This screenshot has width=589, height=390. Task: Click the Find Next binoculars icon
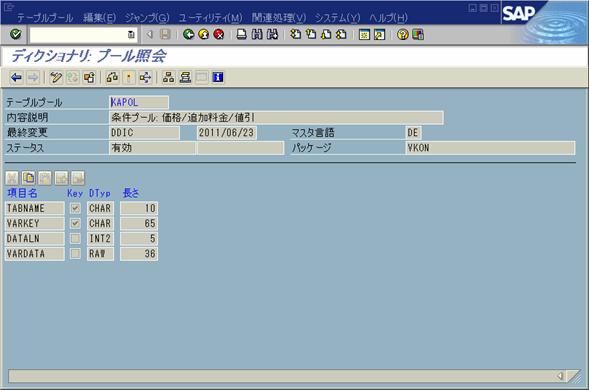point(272,35)
